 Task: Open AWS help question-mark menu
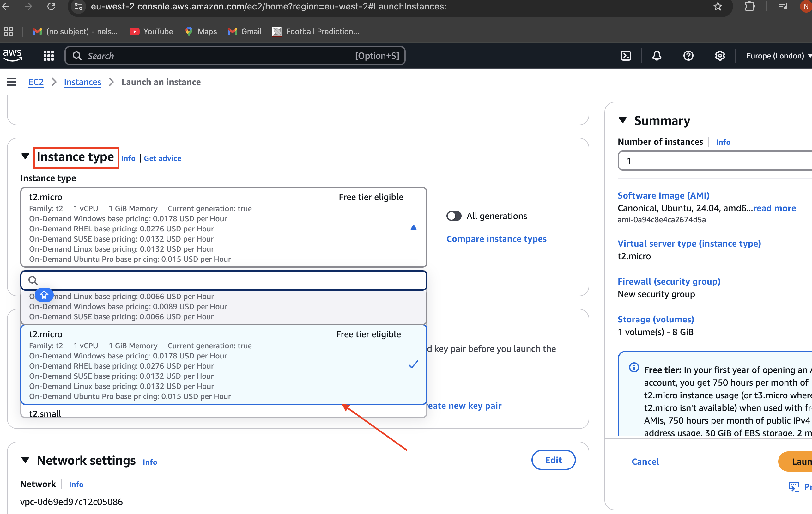coord(688,56)
